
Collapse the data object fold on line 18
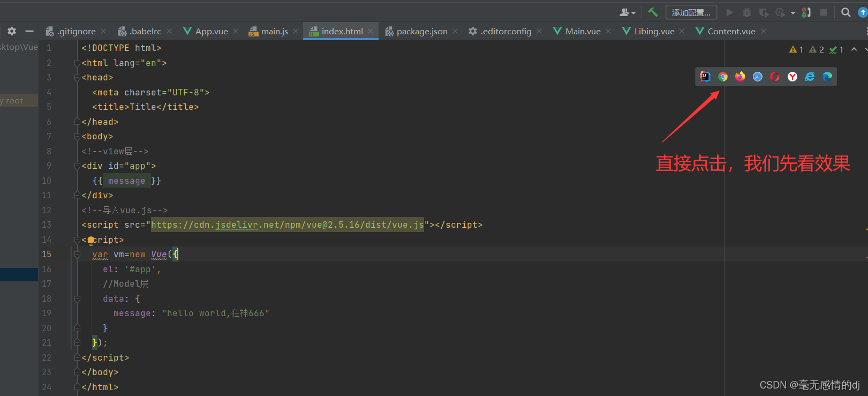click(x=77, y=299)
